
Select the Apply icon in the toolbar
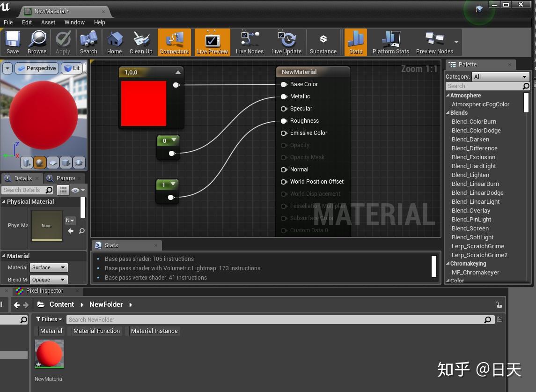click(x=63, y=42)
